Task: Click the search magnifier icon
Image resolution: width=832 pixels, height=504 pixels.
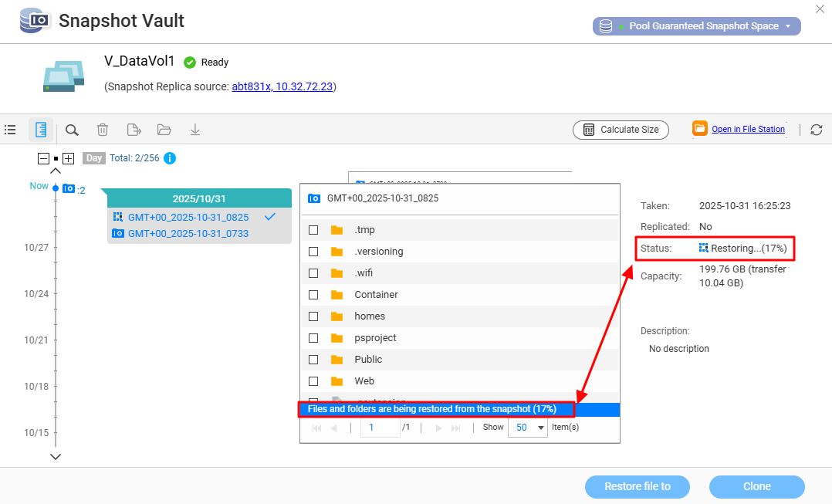Action: (x=72, y=130)
